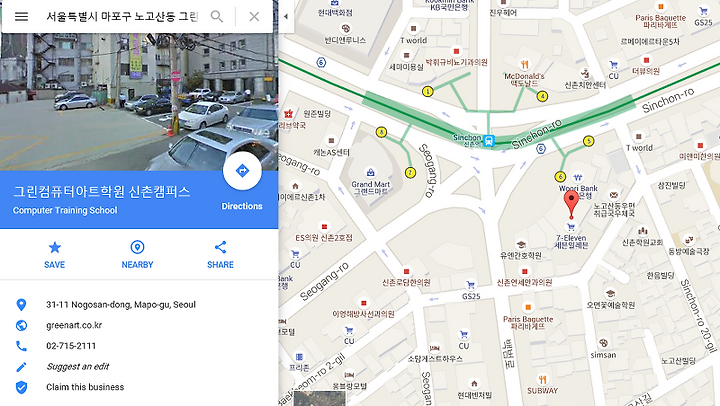
Task: Choose Claim this business
Action: (x=85, y=387)
